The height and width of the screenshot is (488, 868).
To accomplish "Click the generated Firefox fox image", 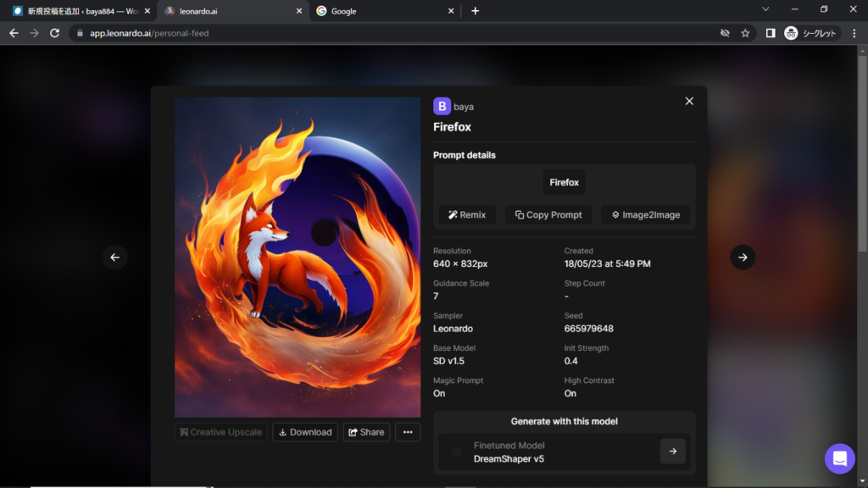I will 298,257.
